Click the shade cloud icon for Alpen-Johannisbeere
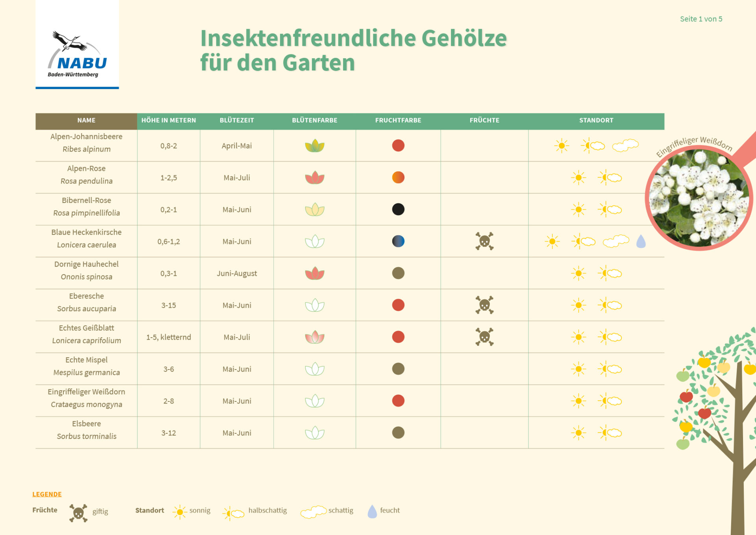The height and width of the screenshot is (535, 756). 625,145
